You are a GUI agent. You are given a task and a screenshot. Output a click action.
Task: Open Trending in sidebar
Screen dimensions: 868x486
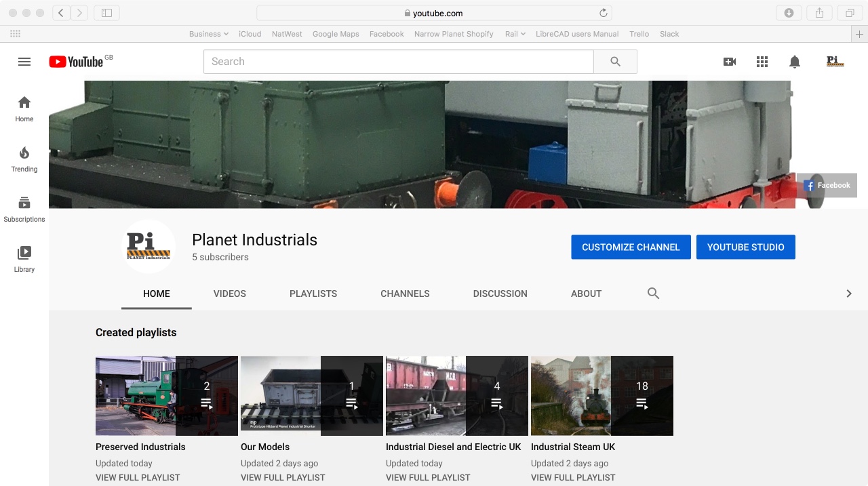tap(24, 159)
